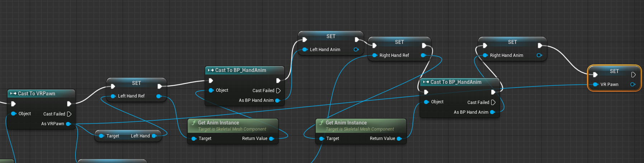Click the Left Hand label text
The height and width of the screenshot is (163, 644).
[140, 136]
